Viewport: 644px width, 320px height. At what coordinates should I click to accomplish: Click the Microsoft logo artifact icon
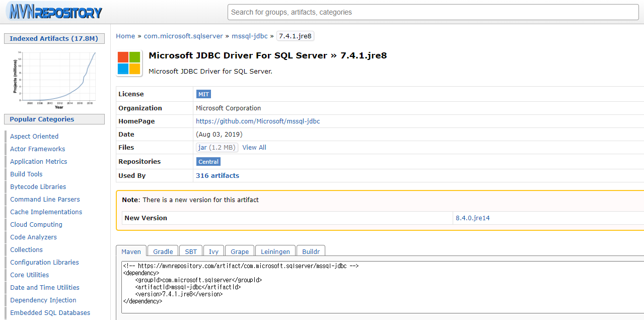(x=129, y=63)
